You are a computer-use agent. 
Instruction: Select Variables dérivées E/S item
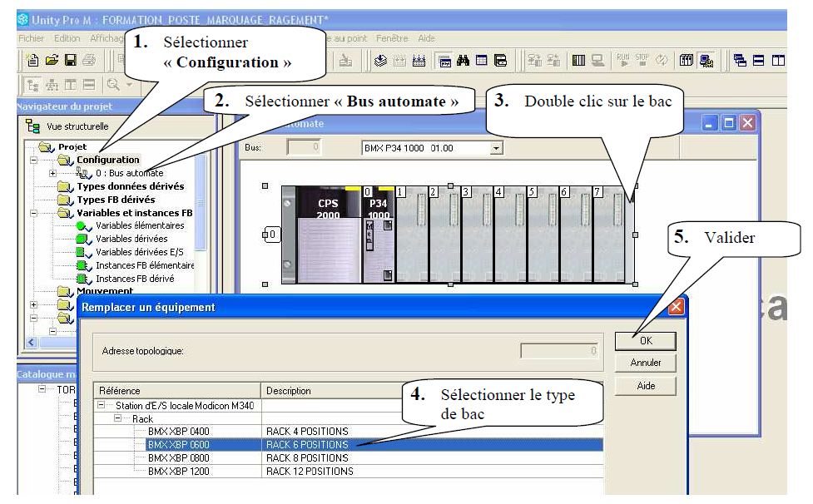140,252
